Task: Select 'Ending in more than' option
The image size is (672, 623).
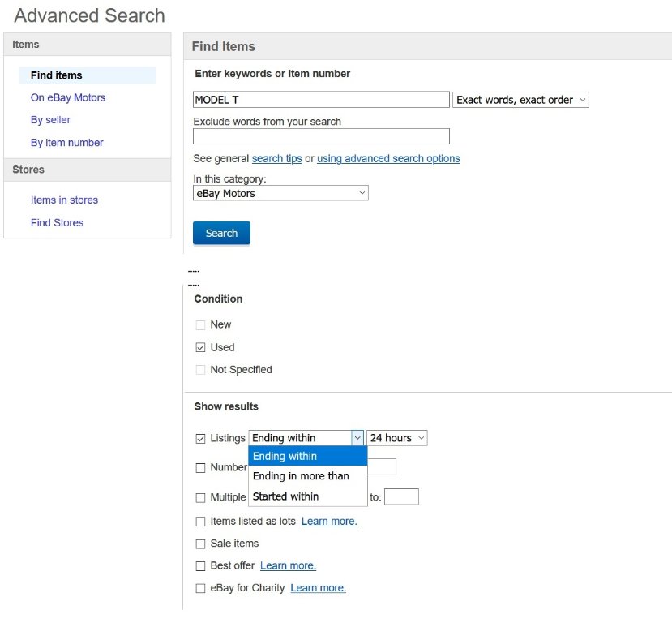Action: click(300, 476)
